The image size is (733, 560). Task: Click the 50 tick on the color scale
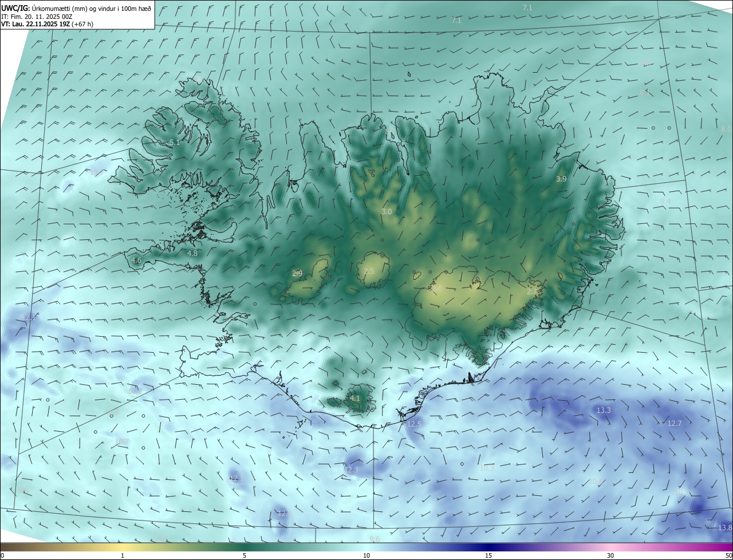coord(728,555)
